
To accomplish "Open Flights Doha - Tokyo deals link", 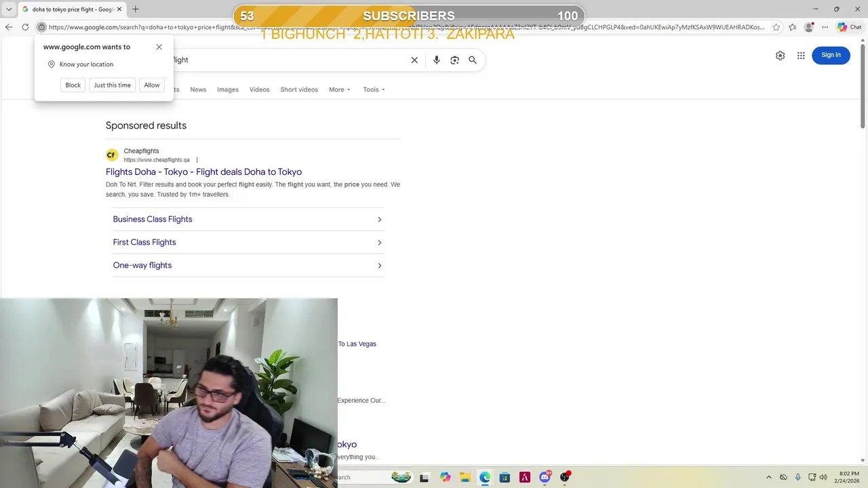I will point(203,172).
